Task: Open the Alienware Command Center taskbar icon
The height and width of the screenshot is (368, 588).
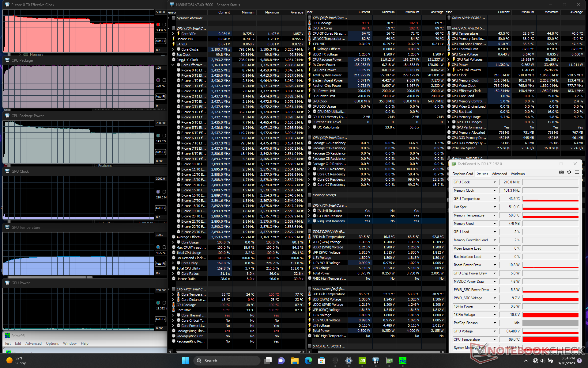Action: coord(335,361)
